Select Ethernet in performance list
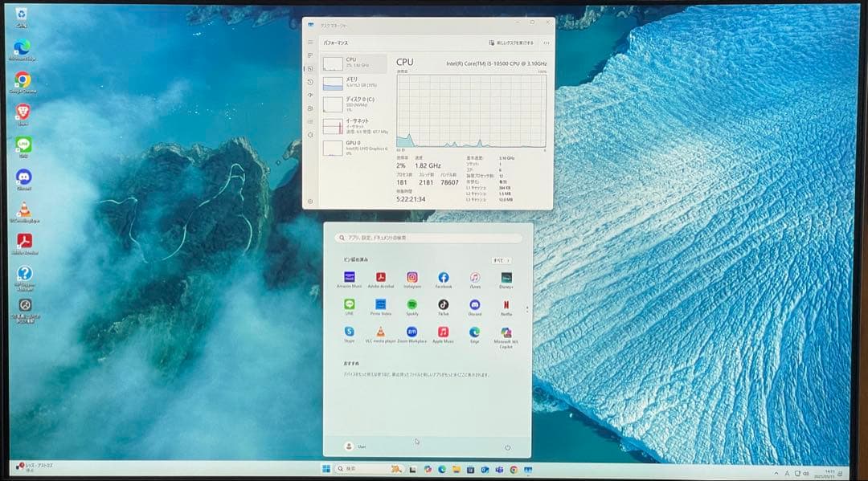Viewport: 868px width, 481px height. click(x=353, y=126)
